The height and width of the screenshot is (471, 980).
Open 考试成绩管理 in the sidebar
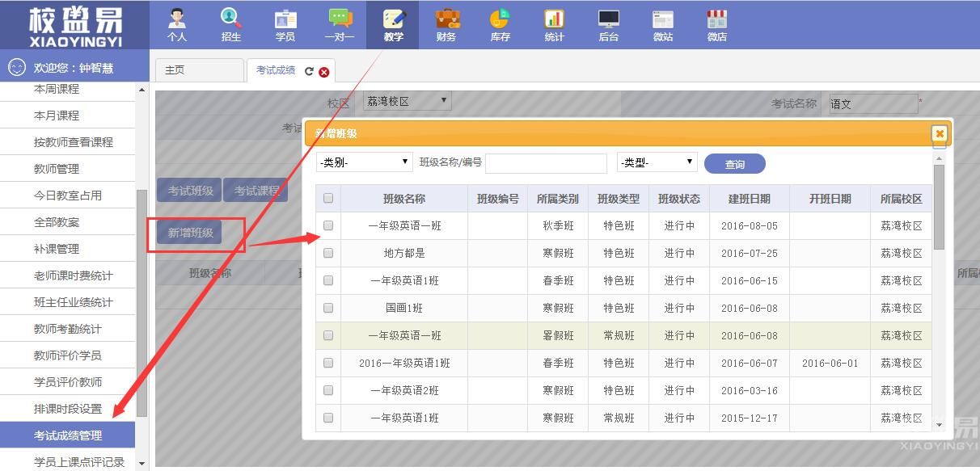click(68, 435)
